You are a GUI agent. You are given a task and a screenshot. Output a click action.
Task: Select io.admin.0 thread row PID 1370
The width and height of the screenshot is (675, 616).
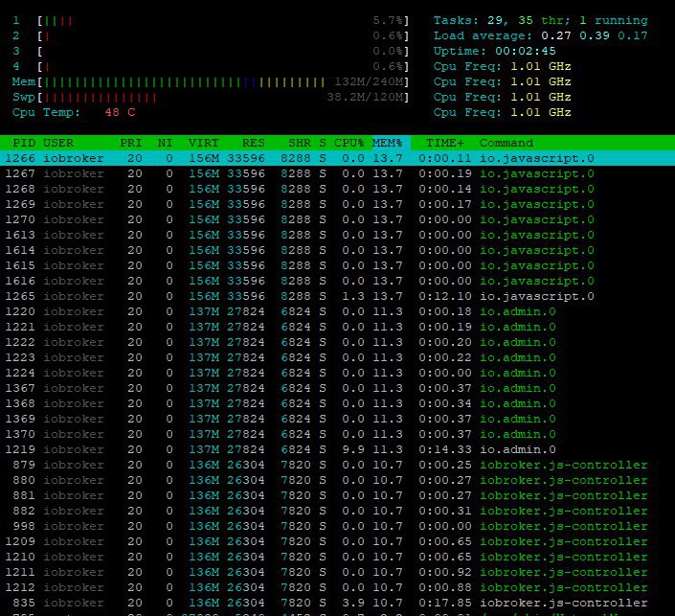pyautogui.click(x=337, y=434)
